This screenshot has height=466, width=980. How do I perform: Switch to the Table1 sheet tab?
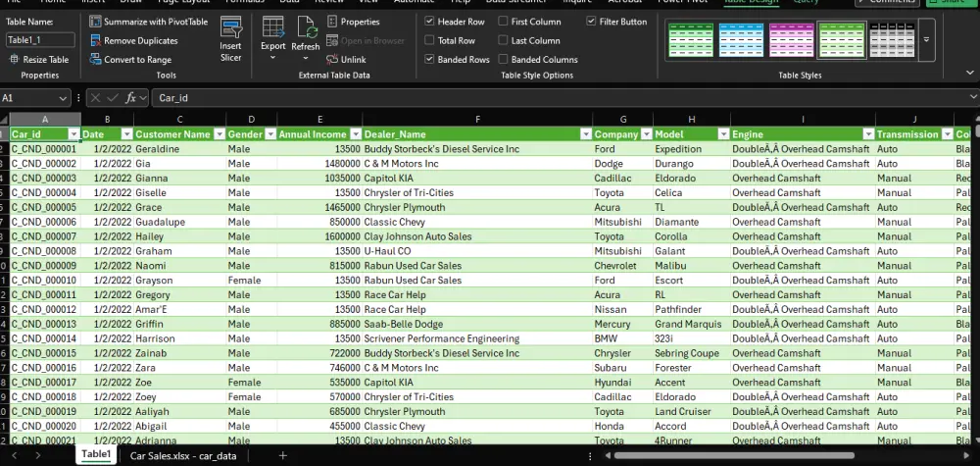pyautogui.click(x=96, y=455)
